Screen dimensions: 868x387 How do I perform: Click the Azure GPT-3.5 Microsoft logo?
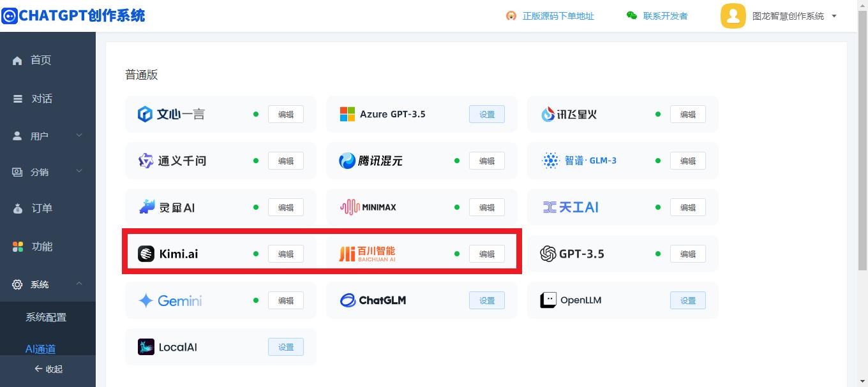pos(347,114)
